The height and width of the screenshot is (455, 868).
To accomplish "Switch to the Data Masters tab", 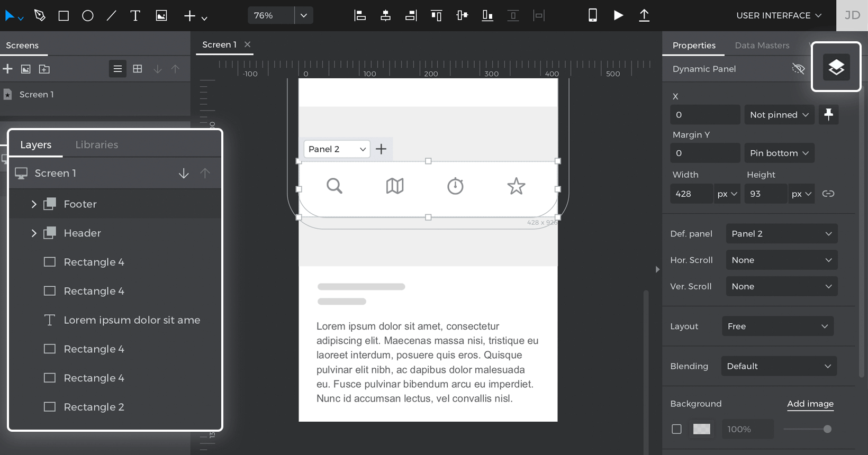I will (762, 46).
